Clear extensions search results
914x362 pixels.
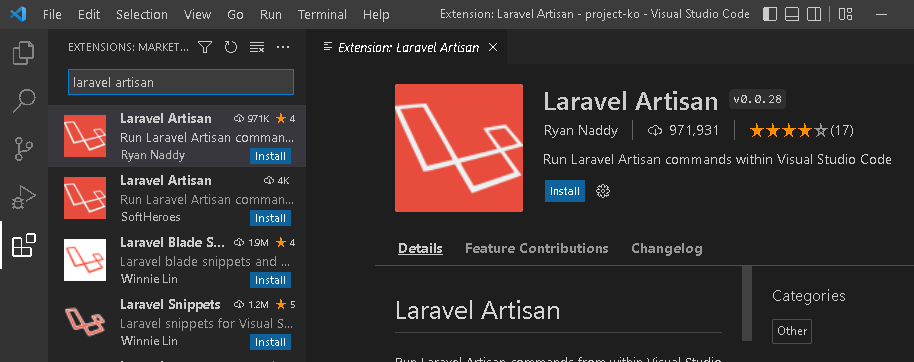257,47
